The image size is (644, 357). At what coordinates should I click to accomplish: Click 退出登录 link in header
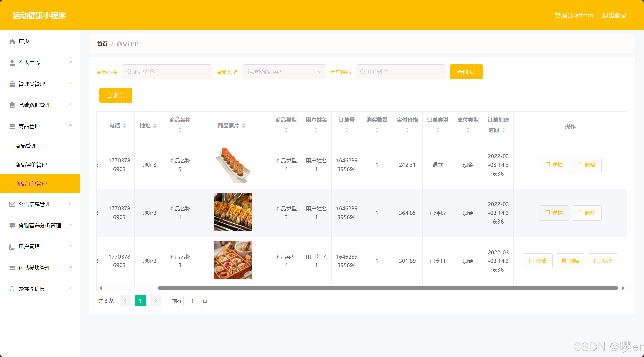(x=614, y=15)
